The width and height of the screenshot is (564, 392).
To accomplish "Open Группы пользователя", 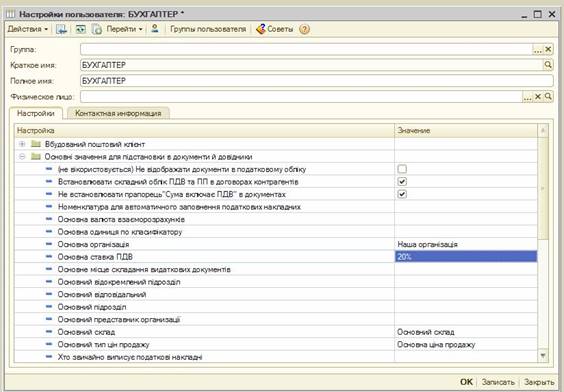I will tap(208, 29).
